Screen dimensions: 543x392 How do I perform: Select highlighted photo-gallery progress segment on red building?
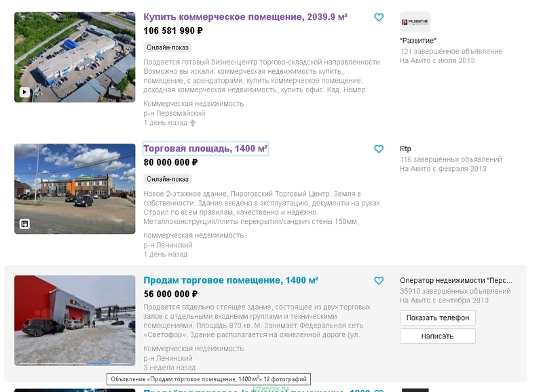point(98,364)
